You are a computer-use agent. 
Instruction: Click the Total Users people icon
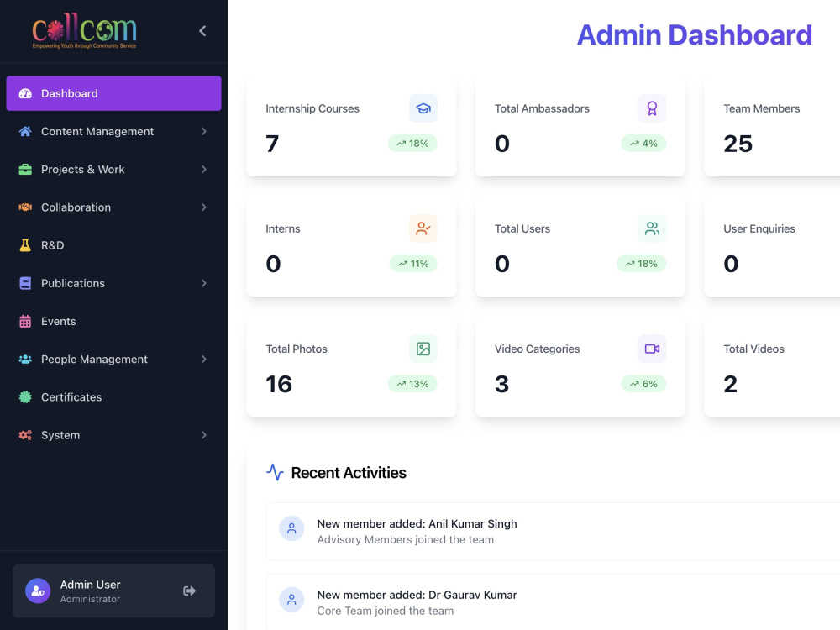(652, 228)
